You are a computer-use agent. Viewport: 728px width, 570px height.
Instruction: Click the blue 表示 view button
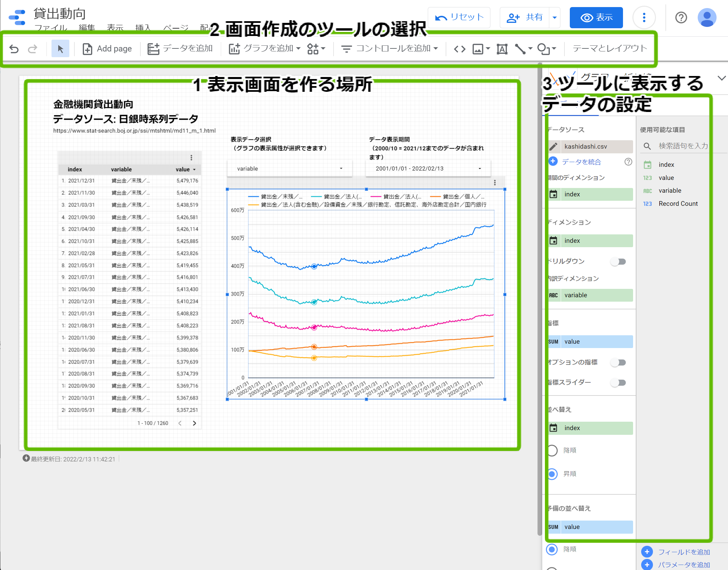click(596, 17)
